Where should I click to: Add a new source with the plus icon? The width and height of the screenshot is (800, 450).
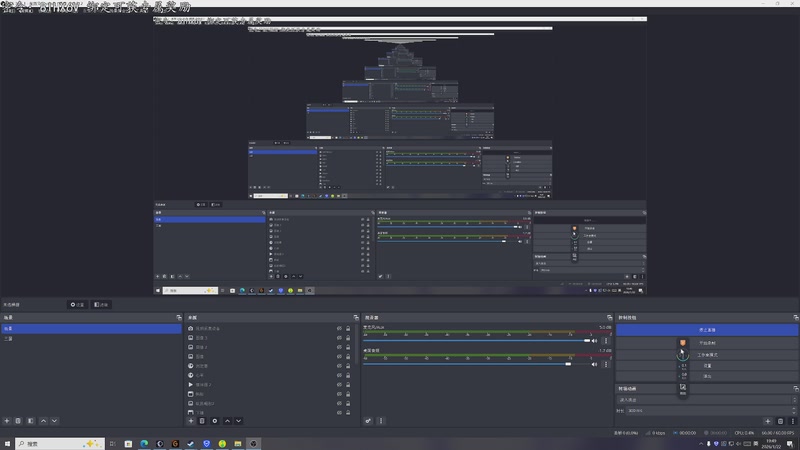pyautogui.click(x=191, y=421)
